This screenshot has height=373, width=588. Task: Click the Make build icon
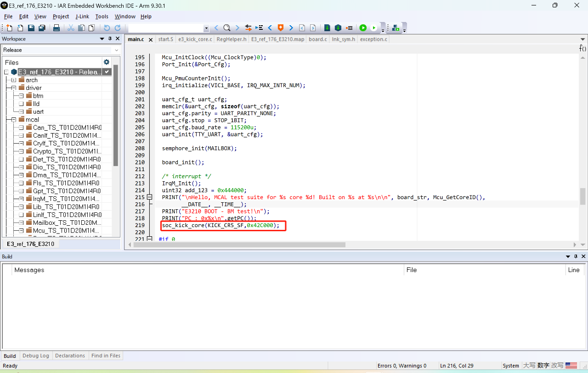[x=338, y=28]
